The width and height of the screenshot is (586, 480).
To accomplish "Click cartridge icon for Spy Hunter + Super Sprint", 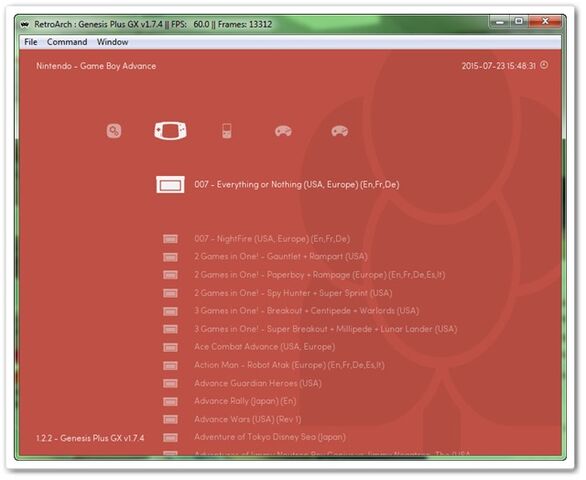I will click(170, 293).
